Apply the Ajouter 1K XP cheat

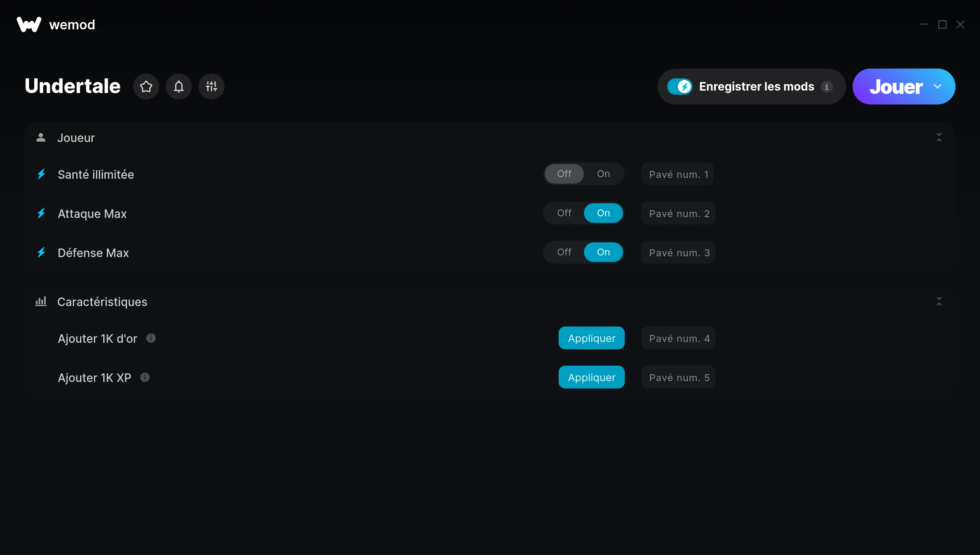(x=591, y=377)
